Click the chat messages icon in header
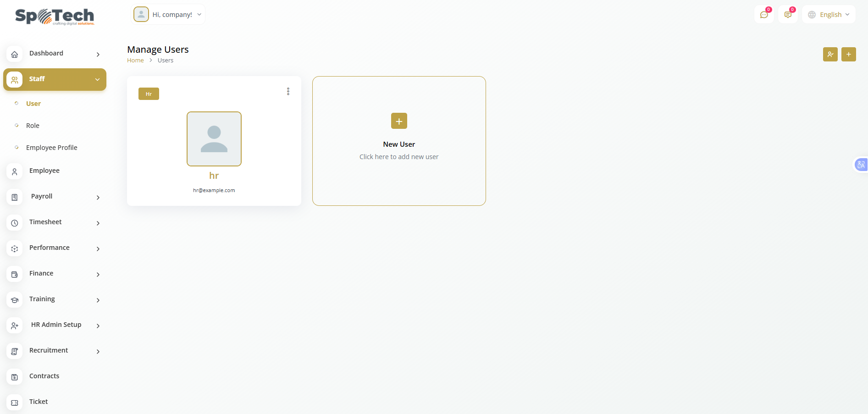 764,15
